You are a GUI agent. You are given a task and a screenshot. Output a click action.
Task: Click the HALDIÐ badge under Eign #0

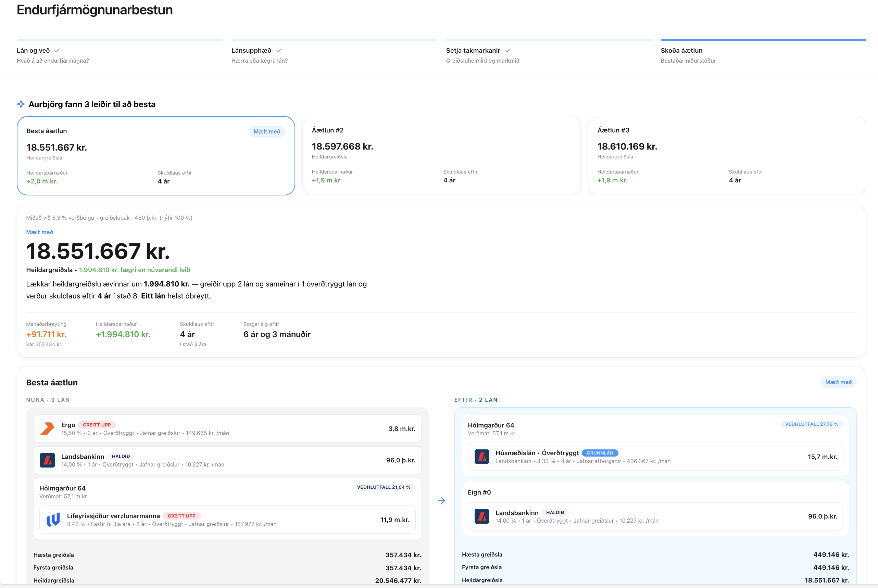pos(555,513)
